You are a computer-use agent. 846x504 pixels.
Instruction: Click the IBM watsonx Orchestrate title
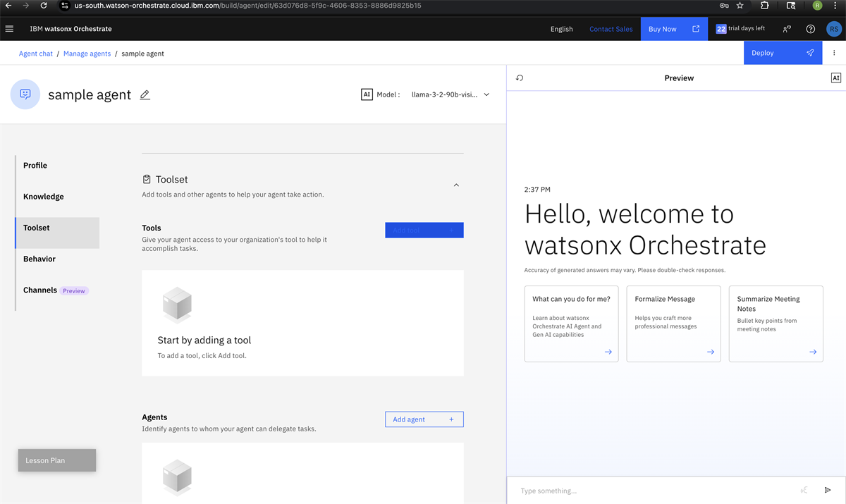[70, 29]
